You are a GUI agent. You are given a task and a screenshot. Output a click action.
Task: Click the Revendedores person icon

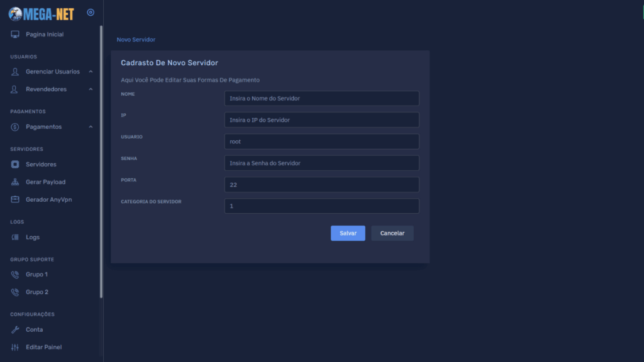[x=14, y=89]
